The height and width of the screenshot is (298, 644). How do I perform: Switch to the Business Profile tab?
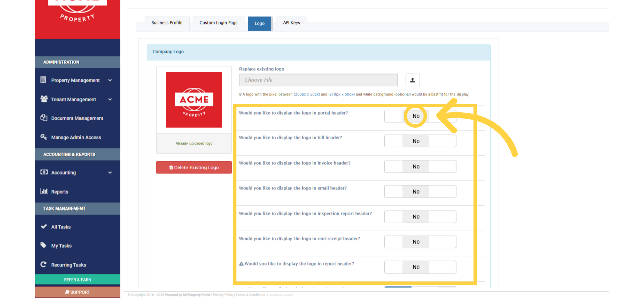(167, 23)
